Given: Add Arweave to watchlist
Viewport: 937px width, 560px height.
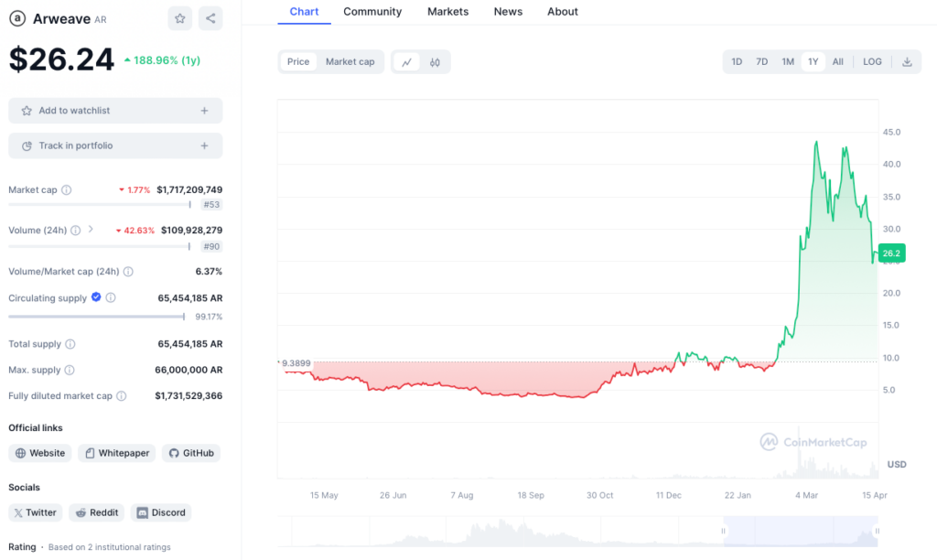Looking at the screenshot, I should [114, 110].
